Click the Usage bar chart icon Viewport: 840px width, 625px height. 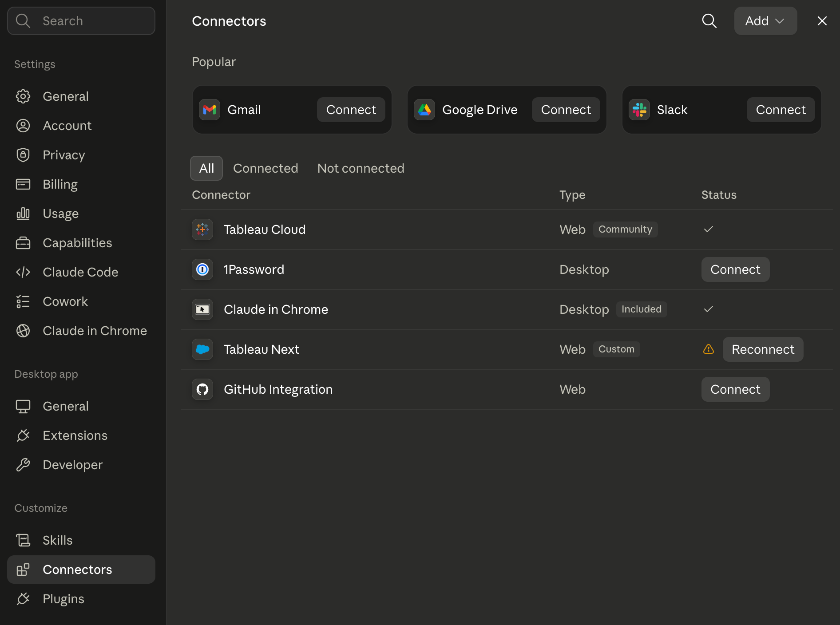(23, 214)
